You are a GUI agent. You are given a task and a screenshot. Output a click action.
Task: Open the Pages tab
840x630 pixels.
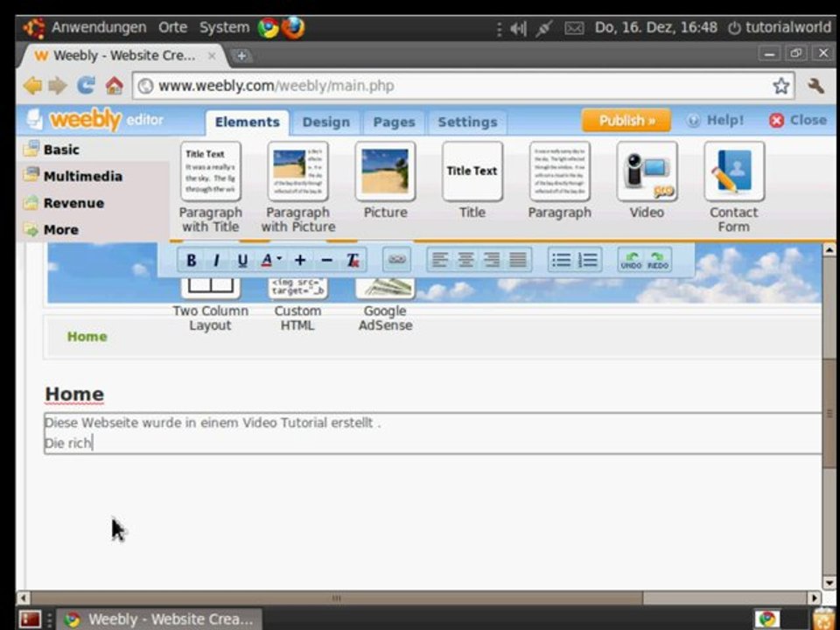click(x=394, y=122)
